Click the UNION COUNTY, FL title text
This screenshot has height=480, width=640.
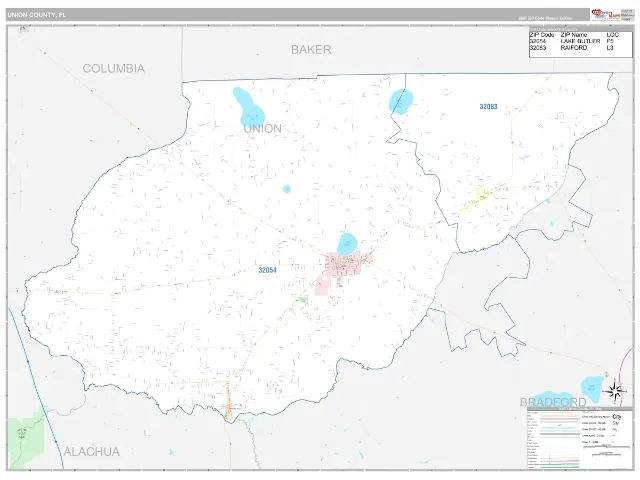[36, 15]
